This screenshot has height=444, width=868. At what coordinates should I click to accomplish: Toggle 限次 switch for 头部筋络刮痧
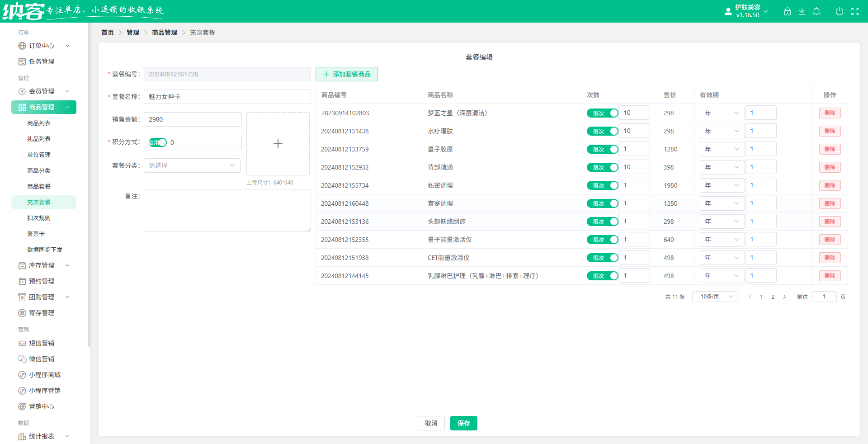pyautogui.click(x=602, y=222)
